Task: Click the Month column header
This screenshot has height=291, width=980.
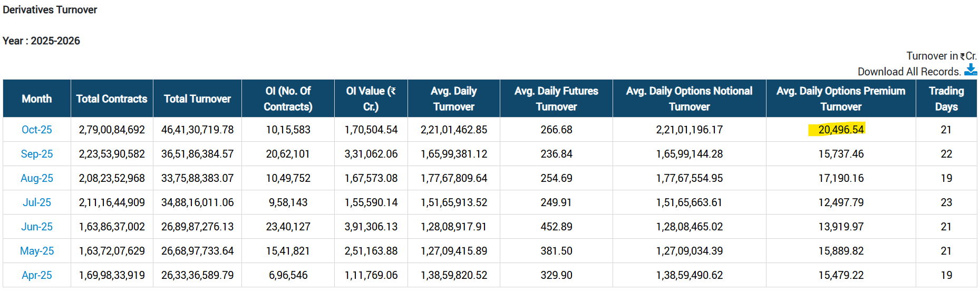Action: [36, 99]
